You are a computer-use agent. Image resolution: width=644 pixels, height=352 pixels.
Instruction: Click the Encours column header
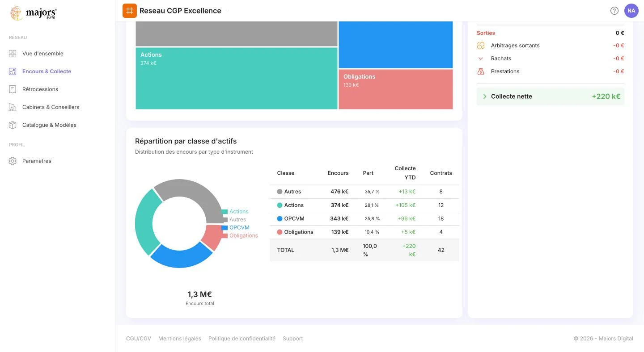click(x=338, y=173)
